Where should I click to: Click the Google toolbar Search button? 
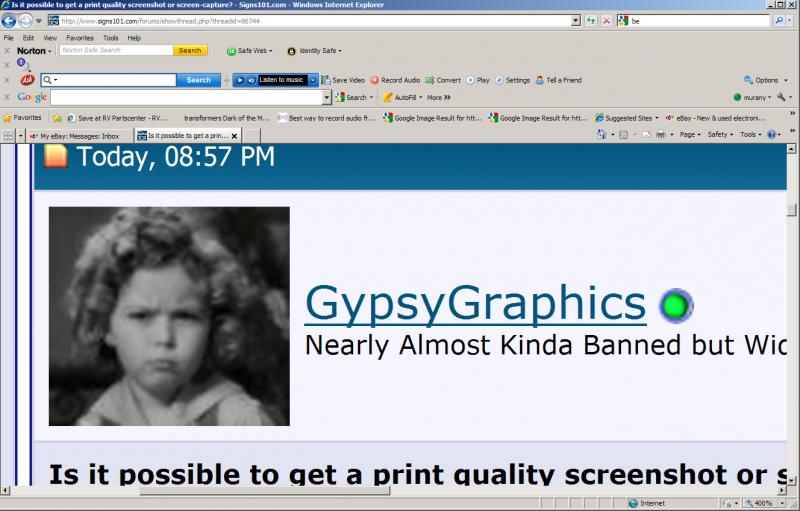(x=354, y=97)
